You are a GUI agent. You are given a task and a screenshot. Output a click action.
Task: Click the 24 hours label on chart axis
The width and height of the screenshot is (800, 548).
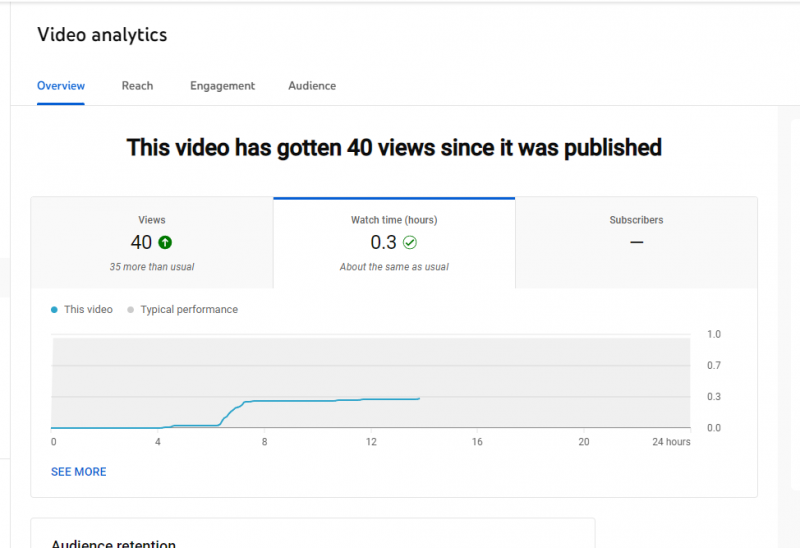670,442
